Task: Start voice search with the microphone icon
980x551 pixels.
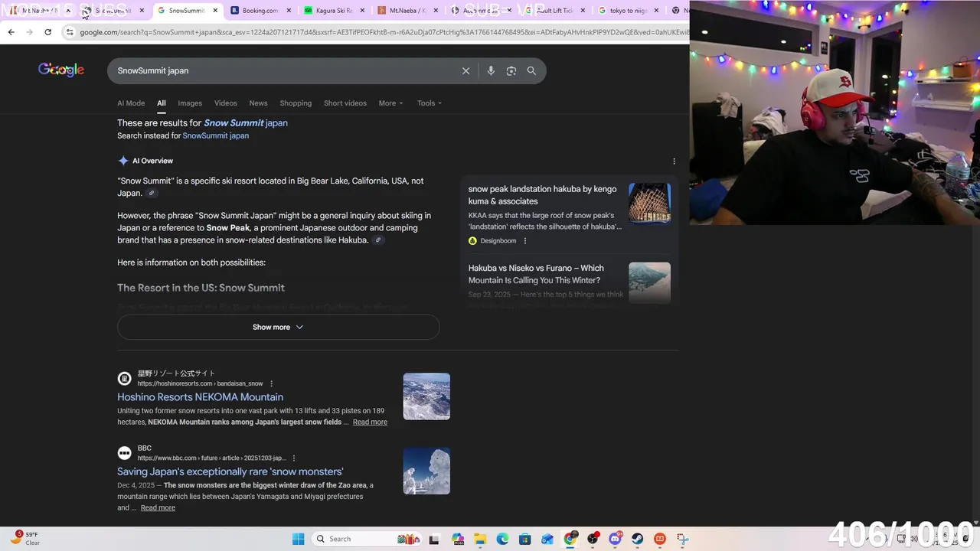Action: (491, 70)
